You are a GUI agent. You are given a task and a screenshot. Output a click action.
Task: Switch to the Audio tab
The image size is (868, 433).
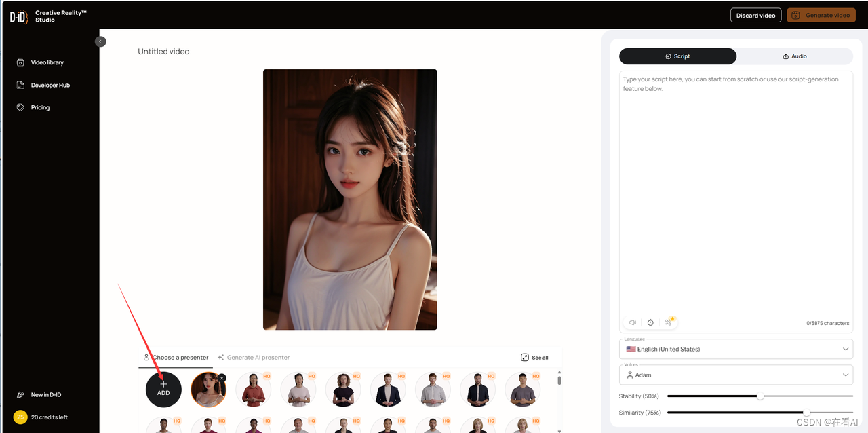coord(795,56)
